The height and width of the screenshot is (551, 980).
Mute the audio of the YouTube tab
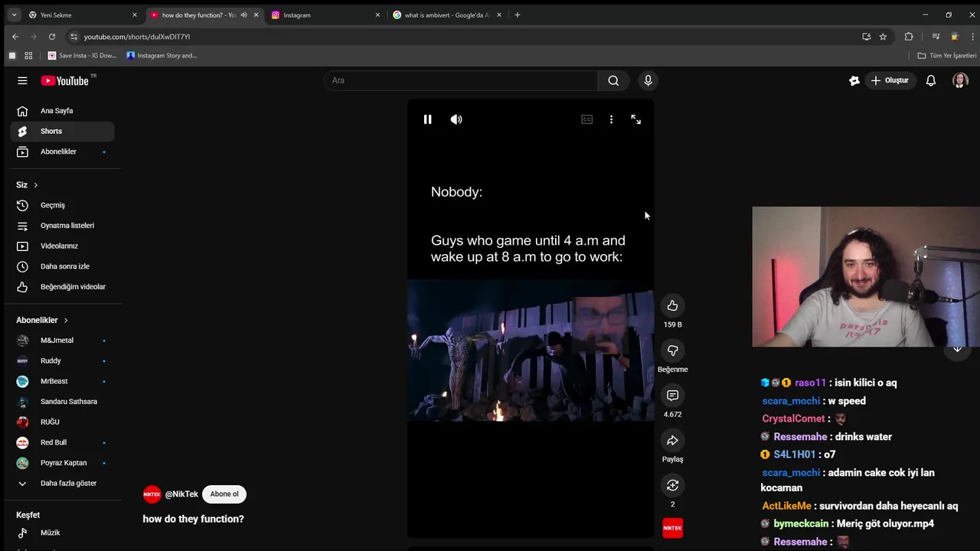(x=243, y=15)
